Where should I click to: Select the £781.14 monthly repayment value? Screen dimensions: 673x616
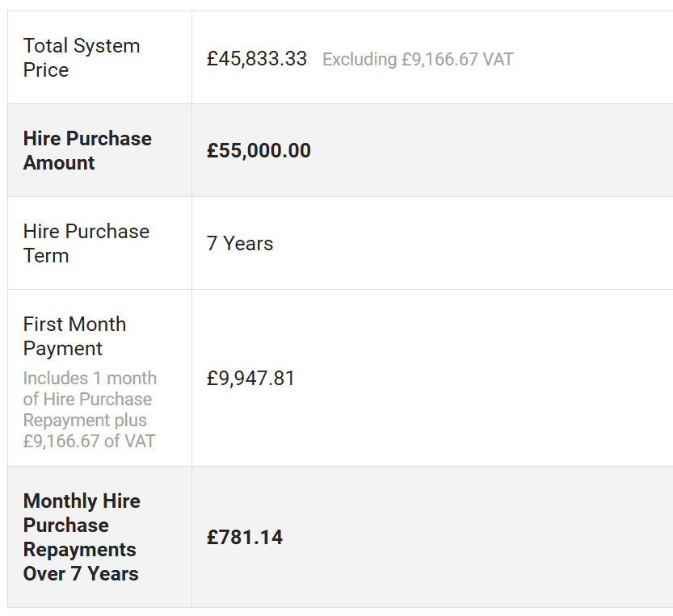pyautogui.click(x=245, y=538)
